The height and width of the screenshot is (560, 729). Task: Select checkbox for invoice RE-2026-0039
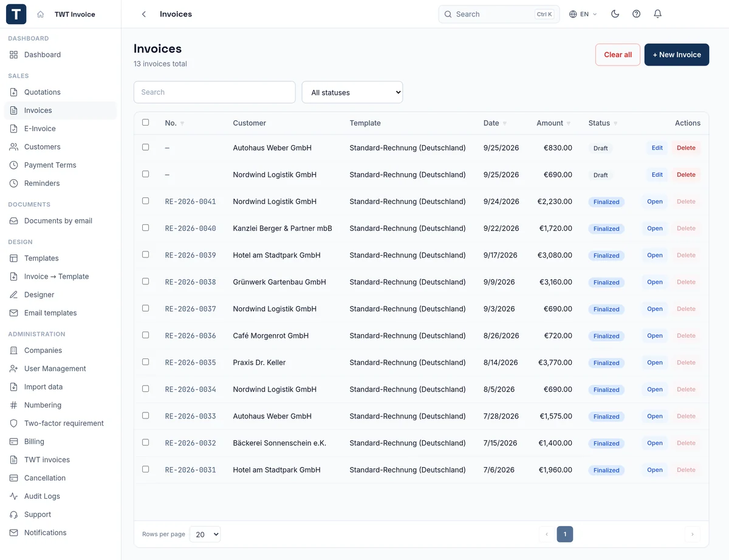[x=145, y=254]
